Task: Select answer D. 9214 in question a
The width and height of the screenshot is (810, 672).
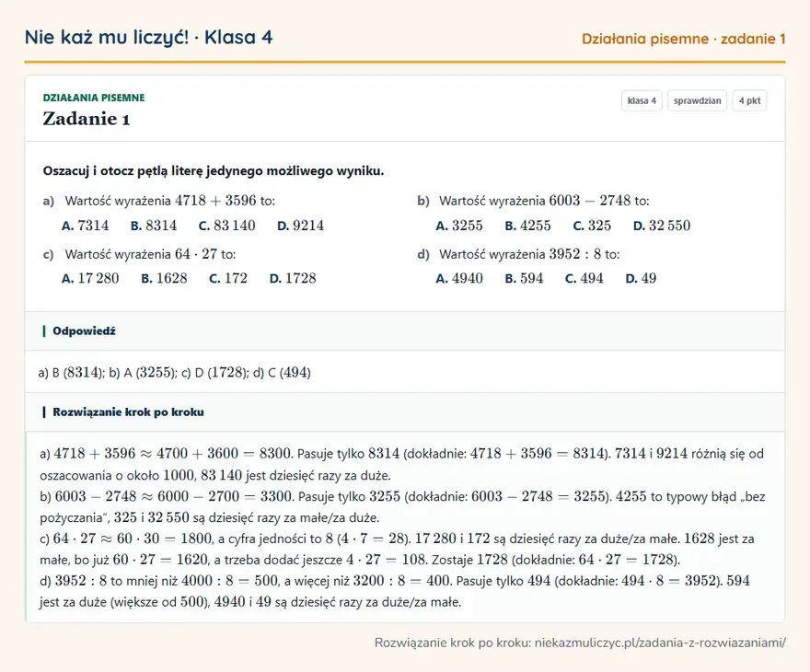Action: (x=301, y=226)
